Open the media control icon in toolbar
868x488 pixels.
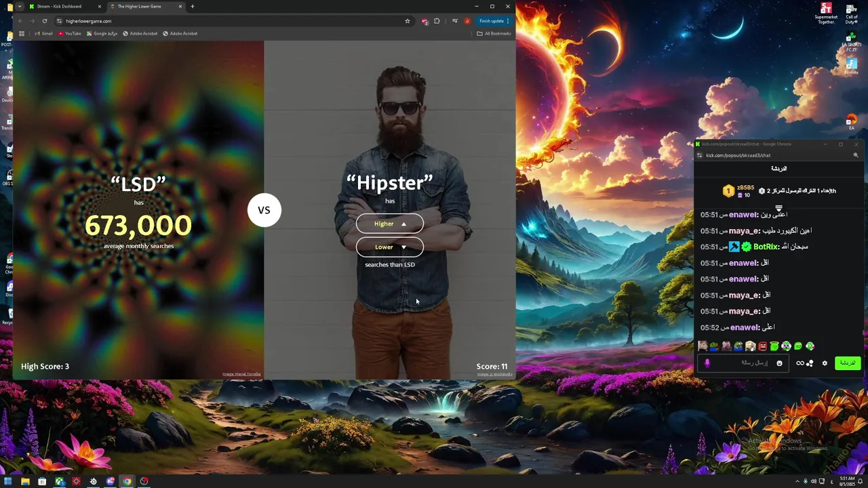point(454,21)
